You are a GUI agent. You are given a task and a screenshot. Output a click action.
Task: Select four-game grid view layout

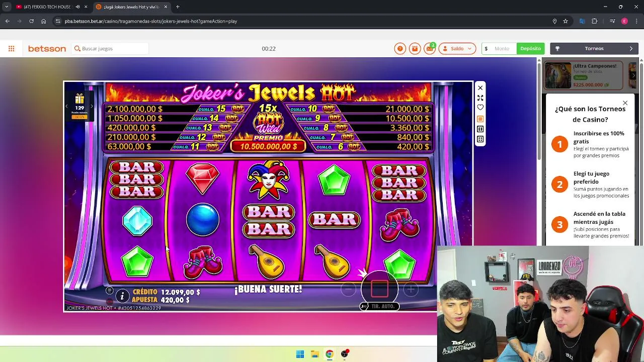pos(480,139)
